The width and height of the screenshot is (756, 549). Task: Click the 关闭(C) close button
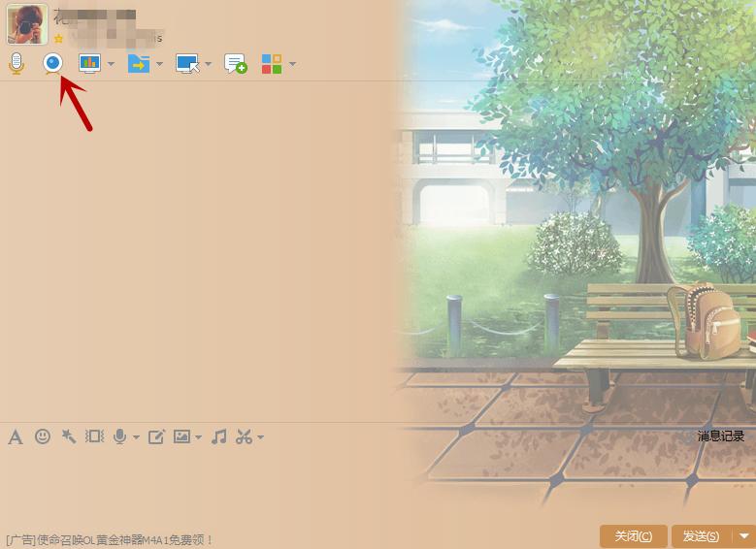tap(634, 536)
